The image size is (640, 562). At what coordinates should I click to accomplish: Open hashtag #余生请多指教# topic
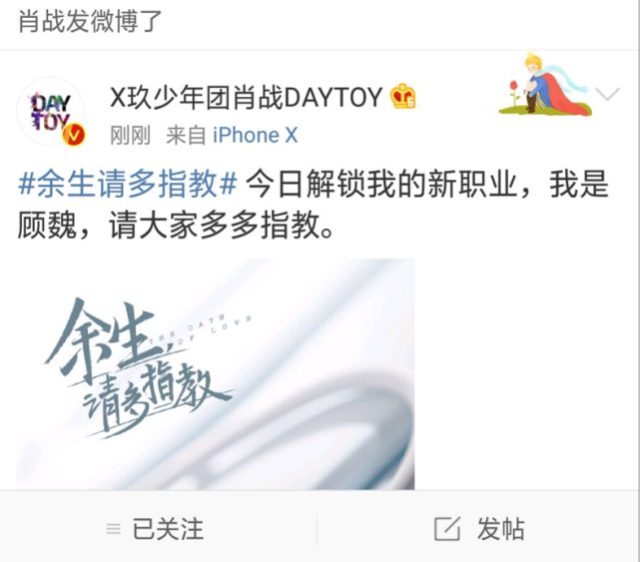(128, 184)
